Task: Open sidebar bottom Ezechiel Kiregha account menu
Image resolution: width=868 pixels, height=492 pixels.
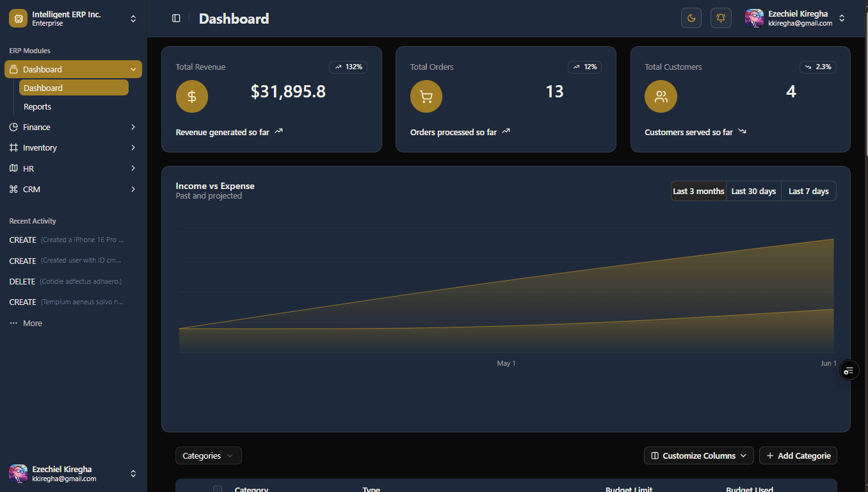Action: 73,473
